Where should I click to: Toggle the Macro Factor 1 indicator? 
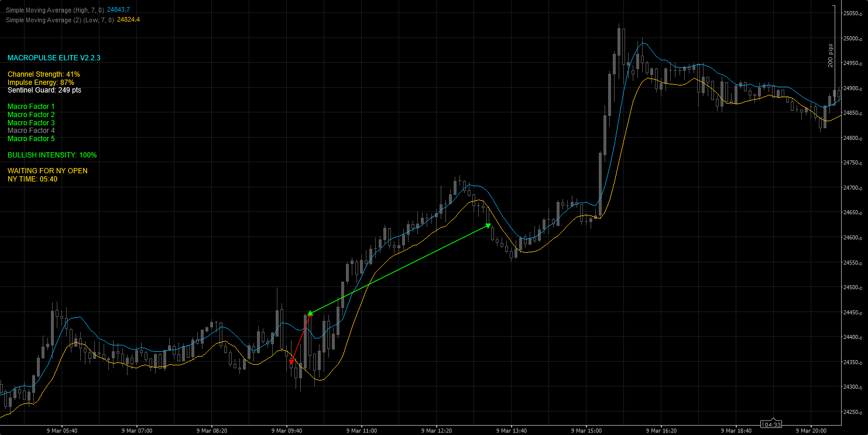(30, 106)
